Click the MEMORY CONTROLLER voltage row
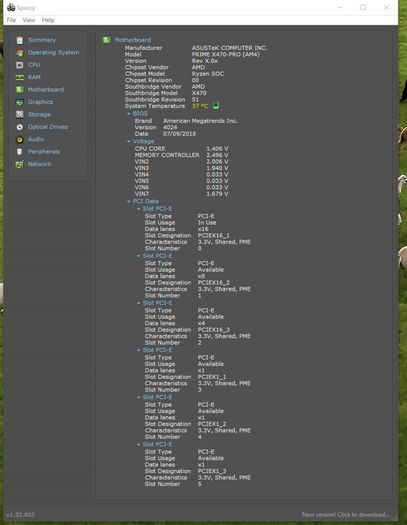407x525 pixels. (x=181, y=155)
